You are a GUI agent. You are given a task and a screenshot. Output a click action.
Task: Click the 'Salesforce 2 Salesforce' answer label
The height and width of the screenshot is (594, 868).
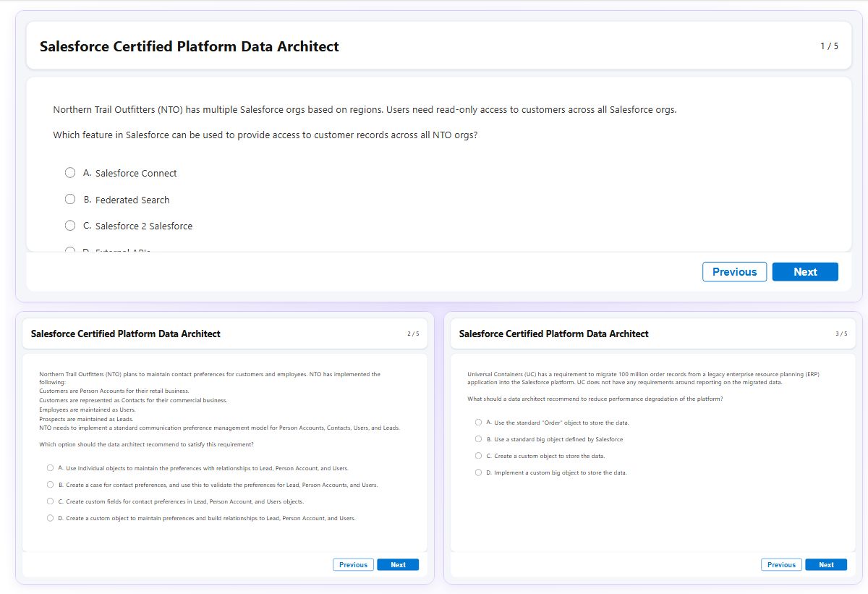pos(144,226)
